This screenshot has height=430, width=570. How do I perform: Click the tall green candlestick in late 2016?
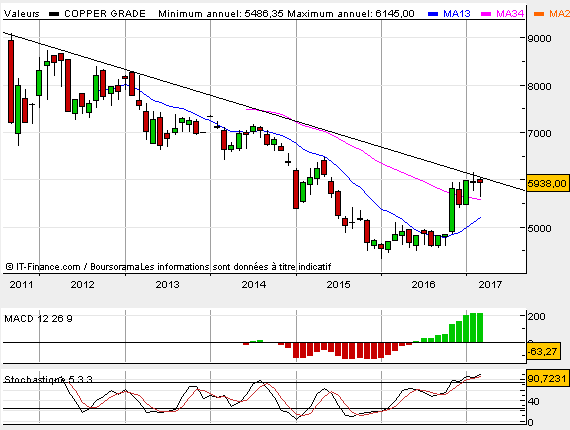[x=452, y=210]
